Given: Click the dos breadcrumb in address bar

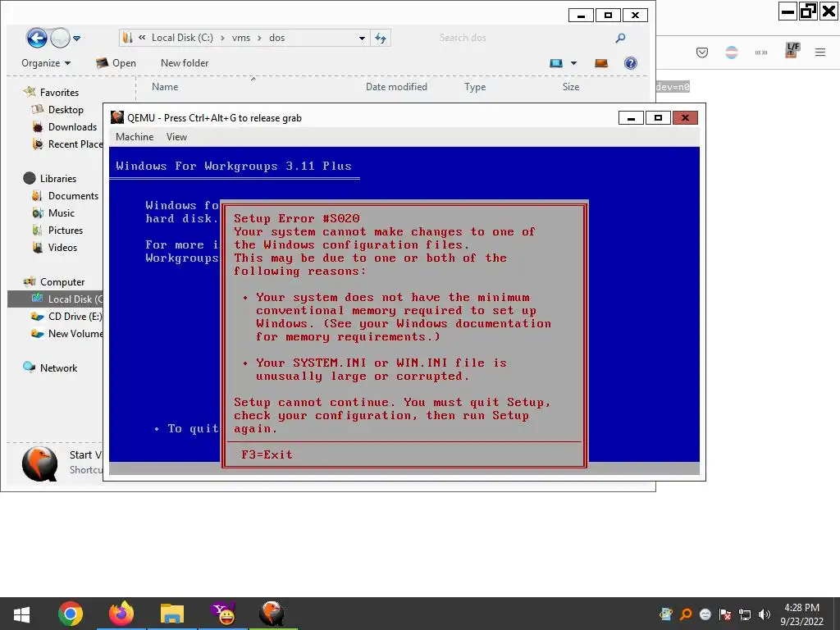Looking at the screenshot, I should (277, 38).
